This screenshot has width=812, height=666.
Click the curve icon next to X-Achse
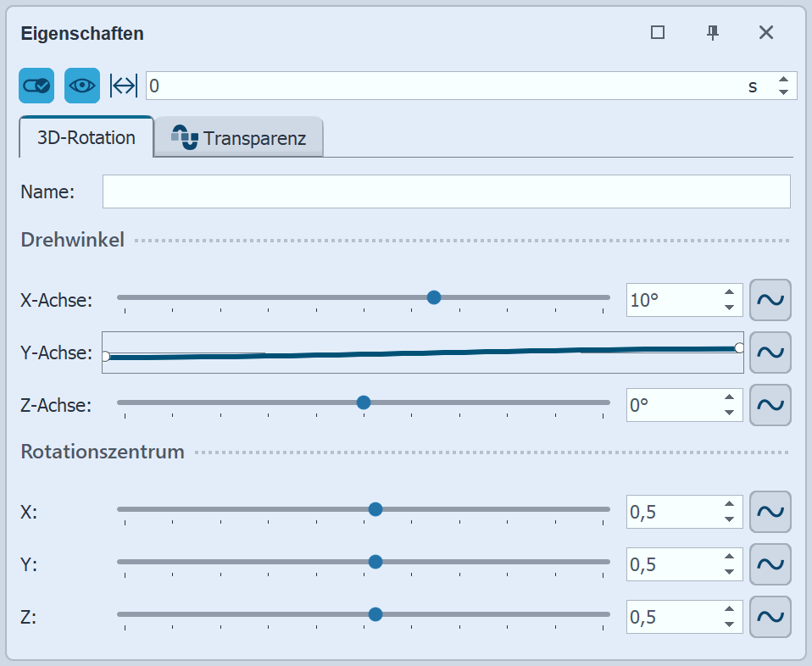770,300
